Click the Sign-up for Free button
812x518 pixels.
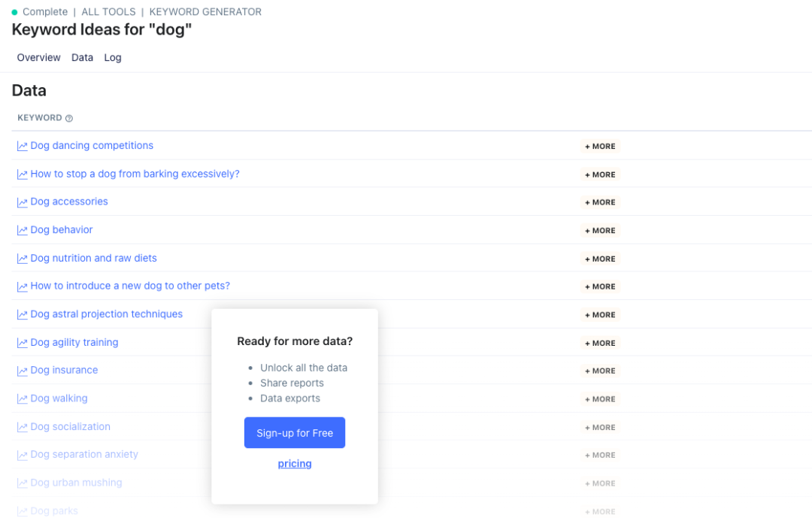(295, 432)
